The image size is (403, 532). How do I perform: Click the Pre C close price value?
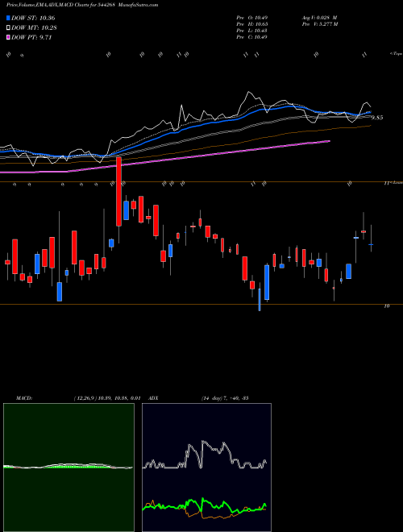coord(252,36)
